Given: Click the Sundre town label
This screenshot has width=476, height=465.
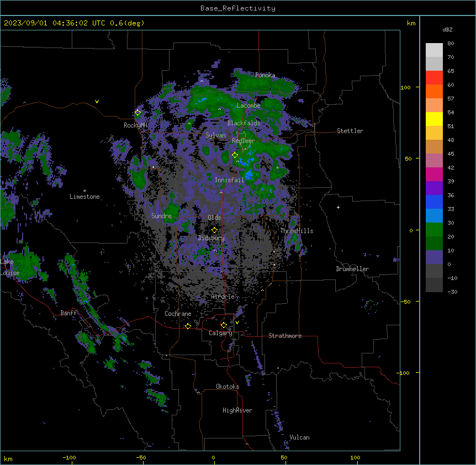Looking at the screenshot, I should [x=161, y=216].
